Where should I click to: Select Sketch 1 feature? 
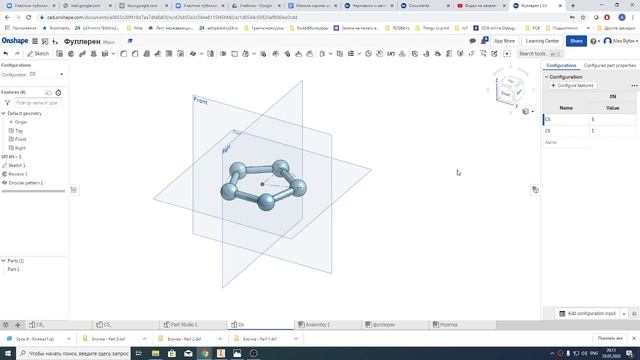point(17,165)
